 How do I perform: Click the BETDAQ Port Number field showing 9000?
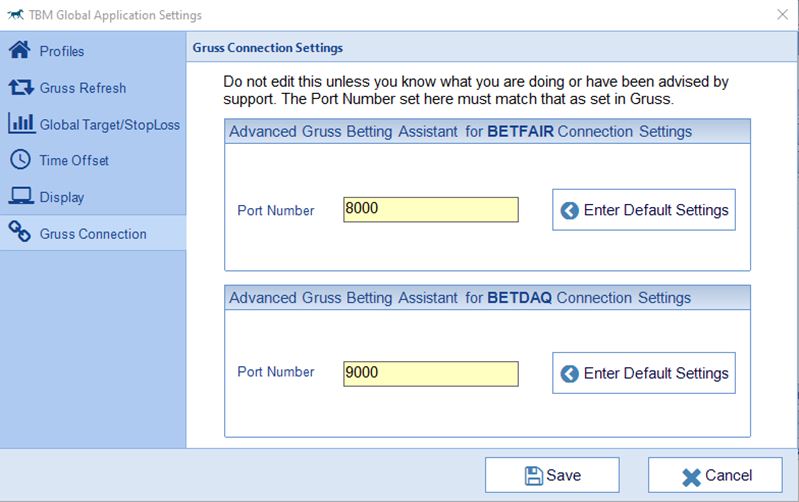431,374
